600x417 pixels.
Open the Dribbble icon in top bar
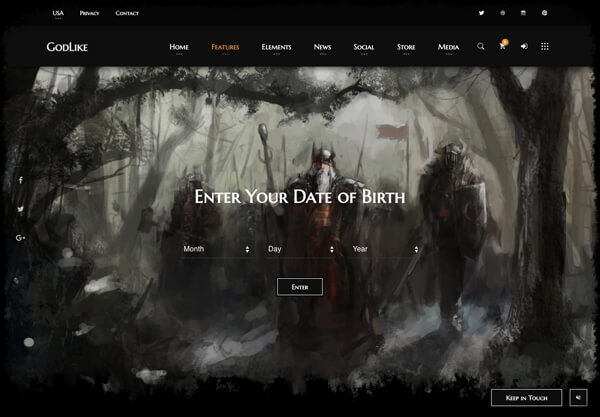pyautogui.click(x=502, y=13)
